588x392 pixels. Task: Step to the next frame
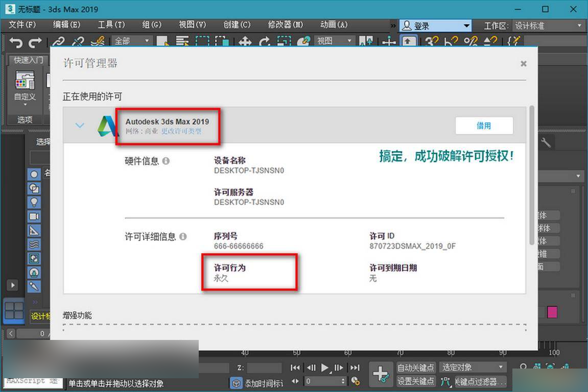[339, 367]
